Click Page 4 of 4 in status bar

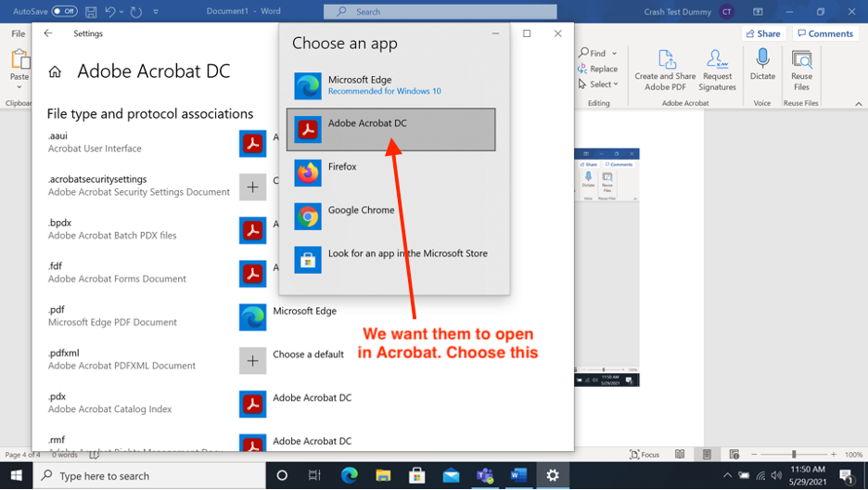click(x=22, y=455)
